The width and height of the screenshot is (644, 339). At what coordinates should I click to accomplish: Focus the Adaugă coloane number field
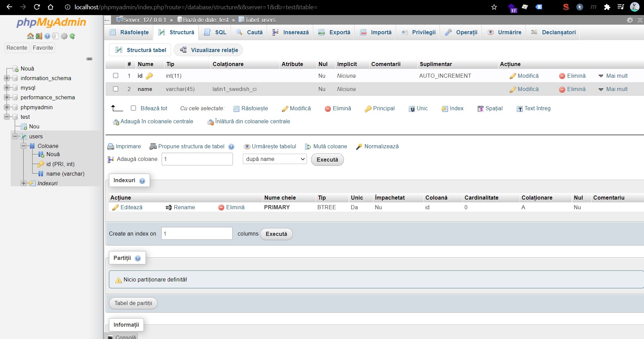tap(197, 159)
